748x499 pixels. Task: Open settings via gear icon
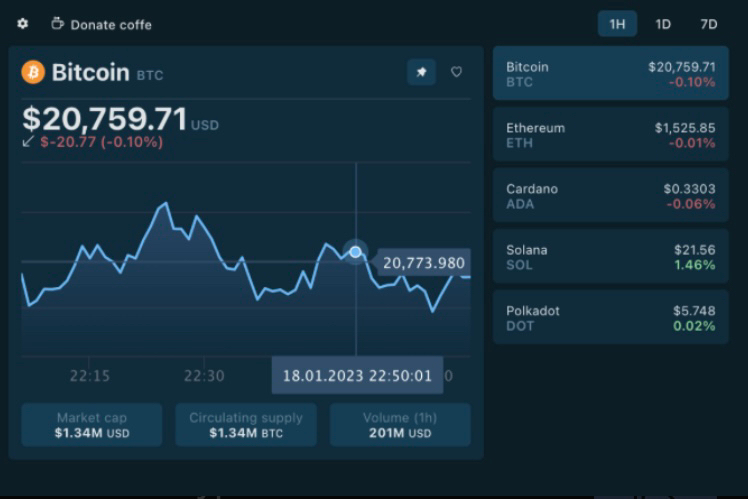coord(22,24)
